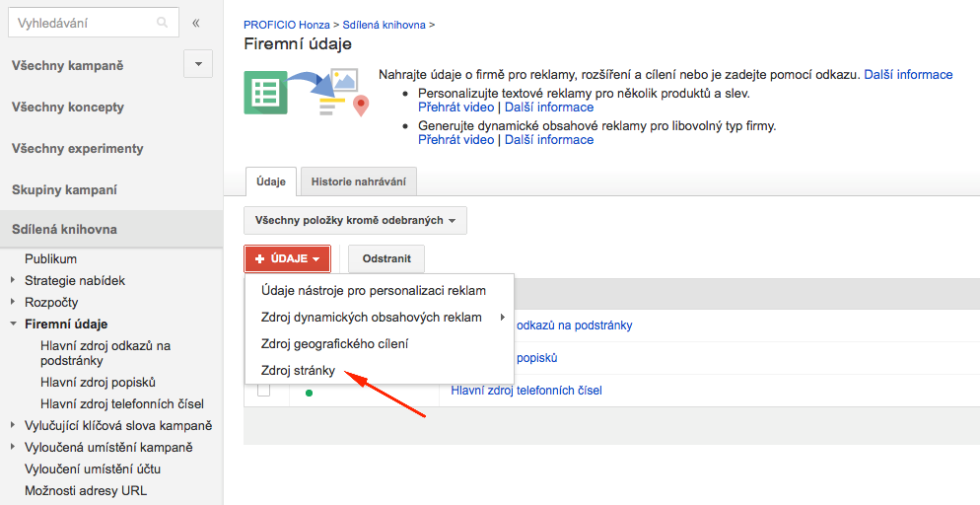Open Všechny položky kromě odebraných filter
This screenshot has width=980, height=505.
[x=355, y=221]
